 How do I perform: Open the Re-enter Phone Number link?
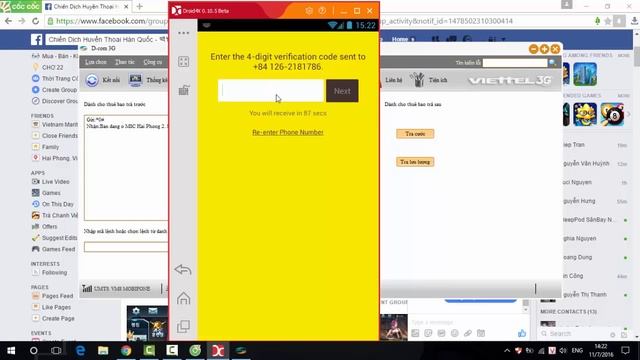pyautogui.click(x=288, y=132)
